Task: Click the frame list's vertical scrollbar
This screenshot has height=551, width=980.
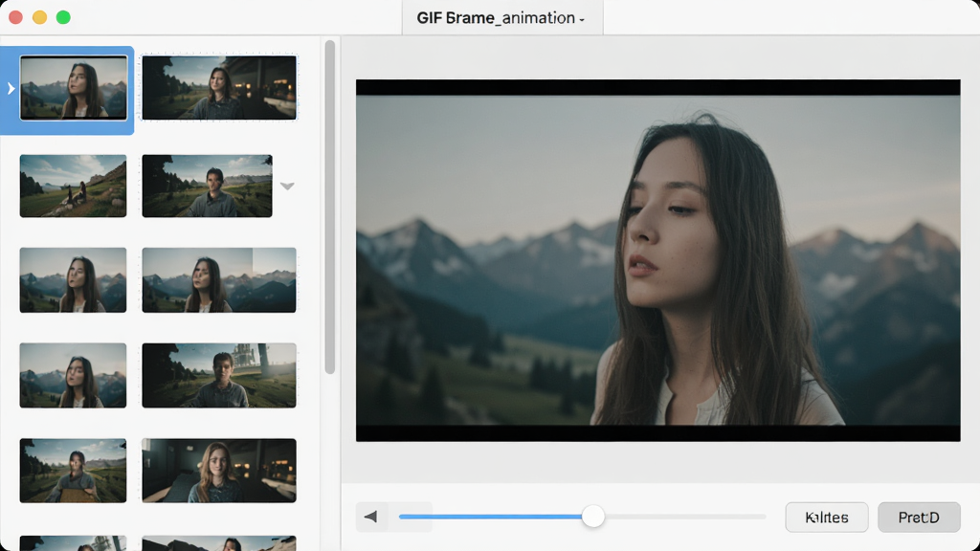Action: pos(330,207)
